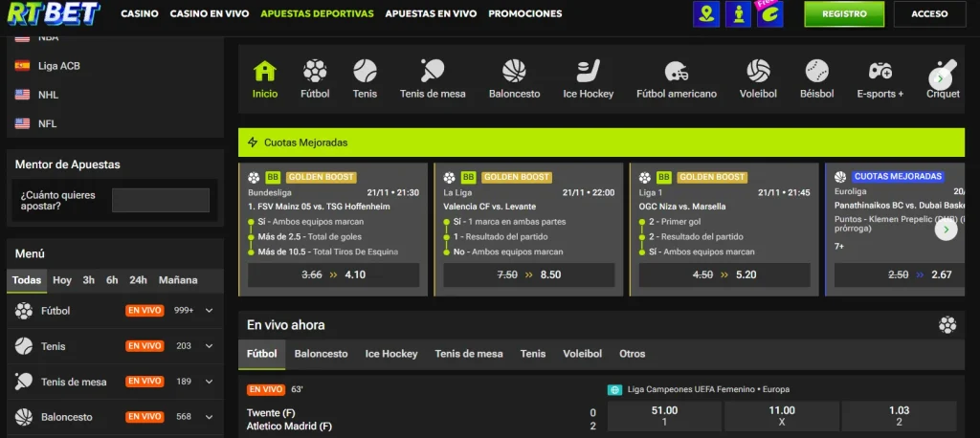Switch live section to Baloncesto tab
This screenshot has height=438, width=980.
coord(322,354)
